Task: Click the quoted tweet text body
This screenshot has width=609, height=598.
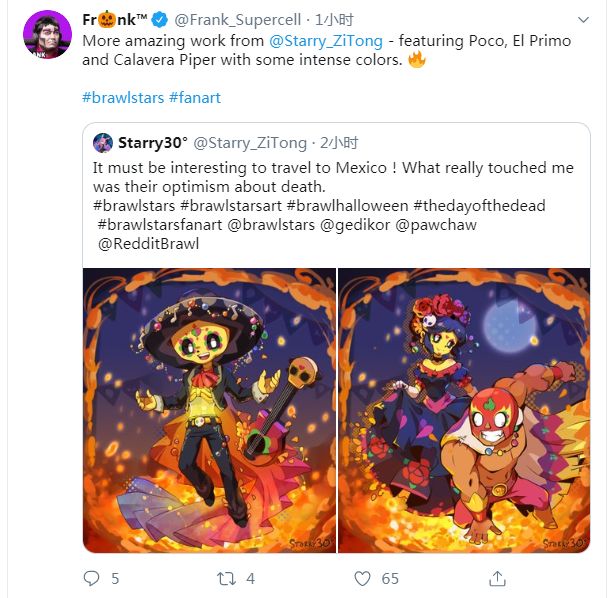Action: 333,177
